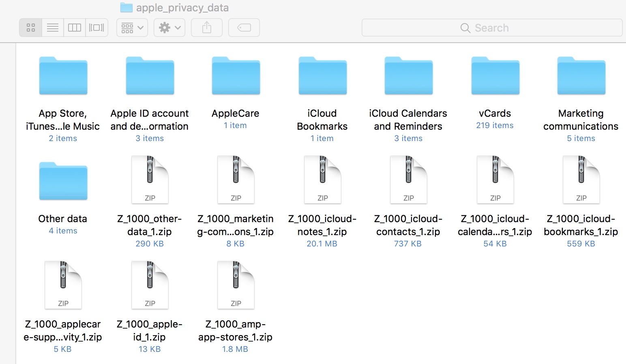The image size is (626, 364).
Task: Click the '290 KB' size label
Action: [x=149, y=244]
